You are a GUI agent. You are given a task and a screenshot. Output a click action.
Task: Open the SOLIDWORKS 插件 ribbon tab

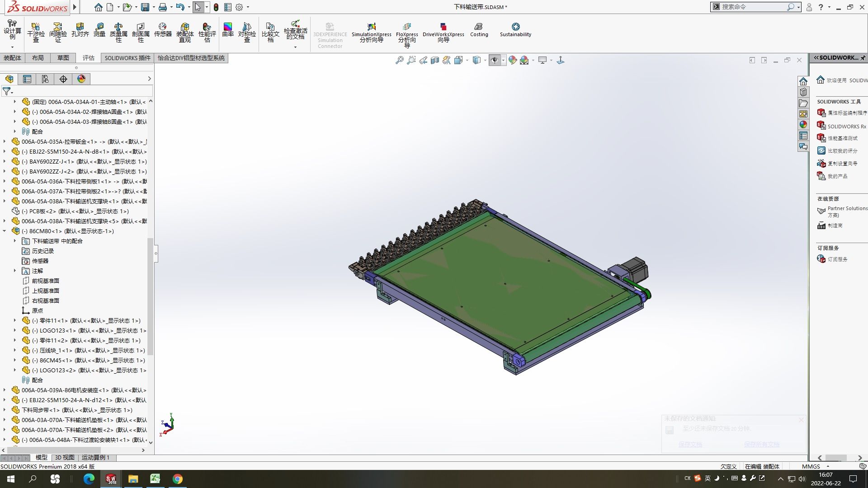tap(127, 58)
